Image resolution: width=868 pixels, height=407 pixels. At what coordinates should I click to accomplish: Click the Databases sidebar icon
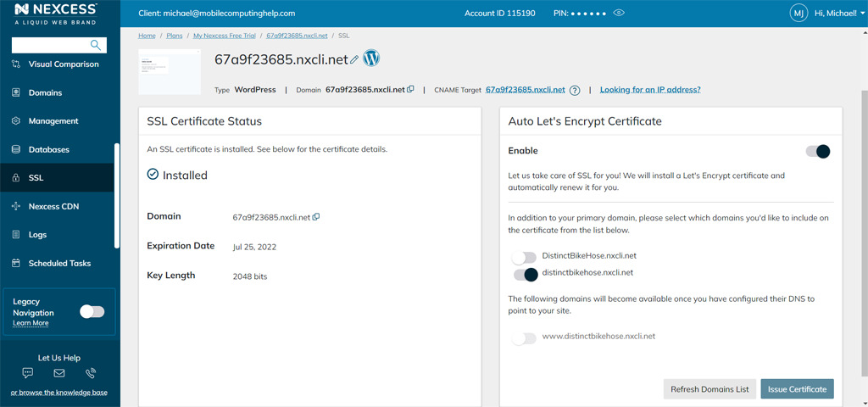pos(16,149)
